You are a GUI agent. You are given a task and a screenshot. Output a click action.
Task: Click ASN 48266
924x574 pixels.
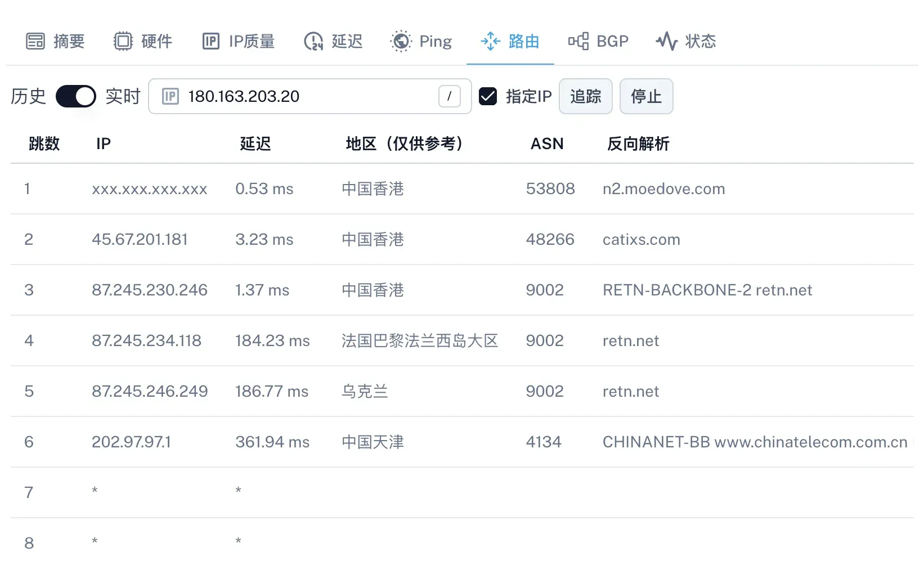(550, 239)
